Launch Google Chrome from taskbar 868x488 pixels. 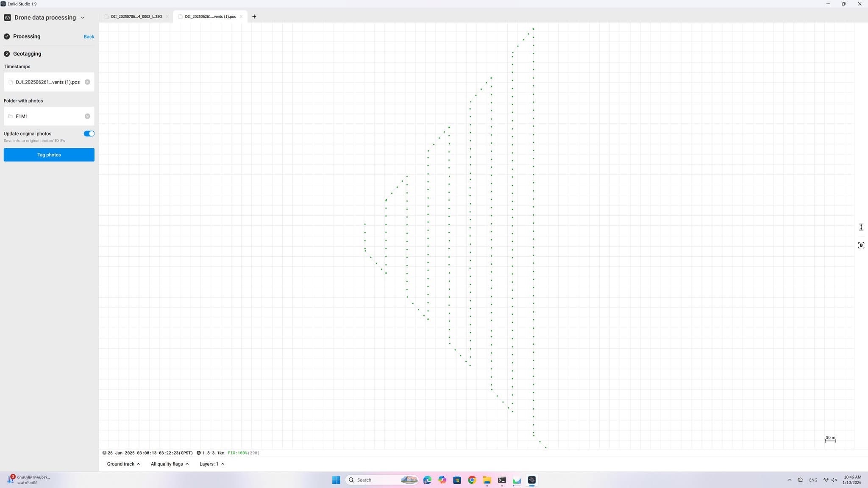472,480
